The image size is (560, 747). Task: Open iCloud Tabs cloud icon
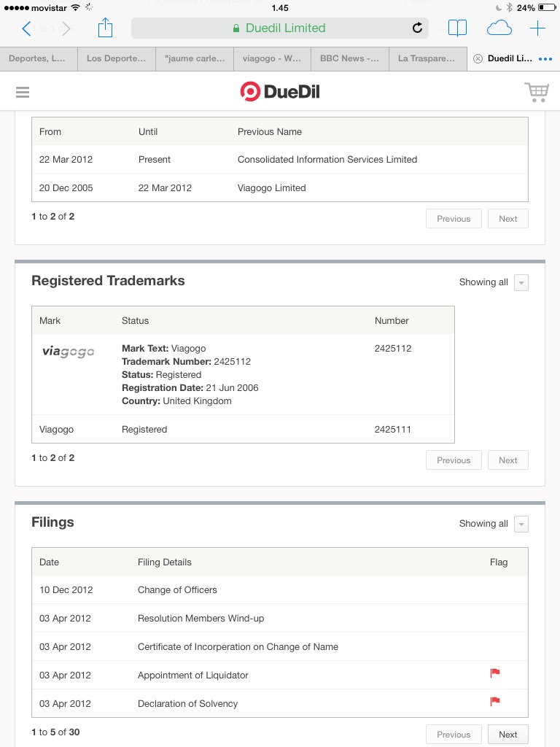tap(499, 28)
